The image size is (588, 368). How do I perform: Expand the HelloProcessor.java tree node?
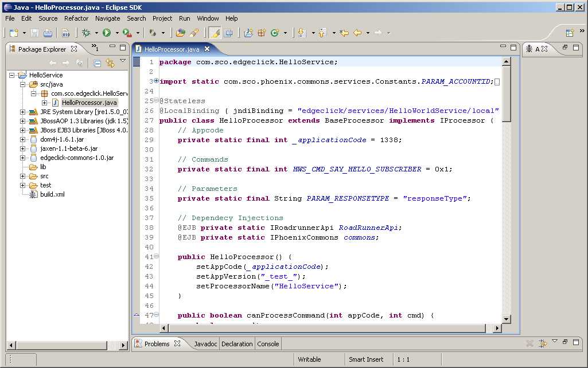pyautogui.click(x=44, y=103)
